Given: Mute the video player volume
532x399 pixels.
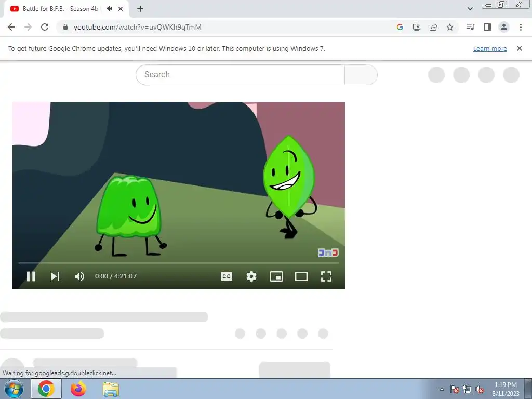Looking at the screenshot, I should click(x=79, y=276).
